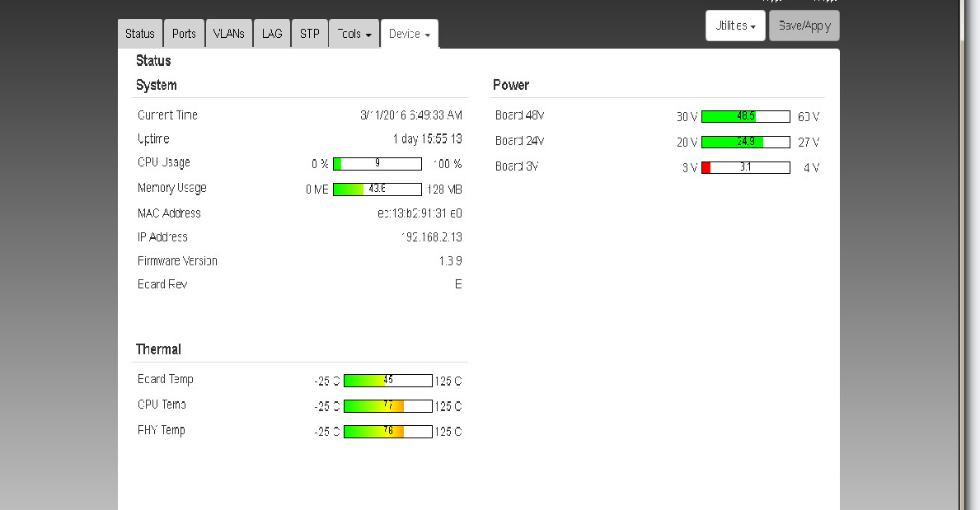
Task: Click the CPU Usage progress bar
Action: (x=377, y=164)
